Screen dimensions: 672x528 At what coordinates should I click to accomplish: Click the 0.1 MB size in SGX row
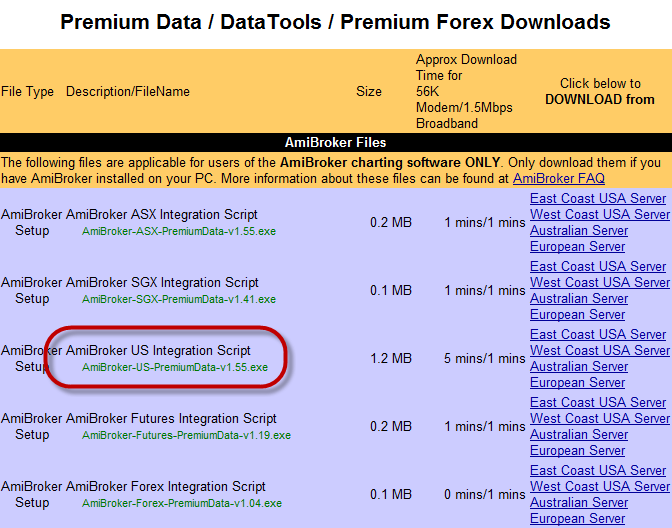[x=391, y=291]
